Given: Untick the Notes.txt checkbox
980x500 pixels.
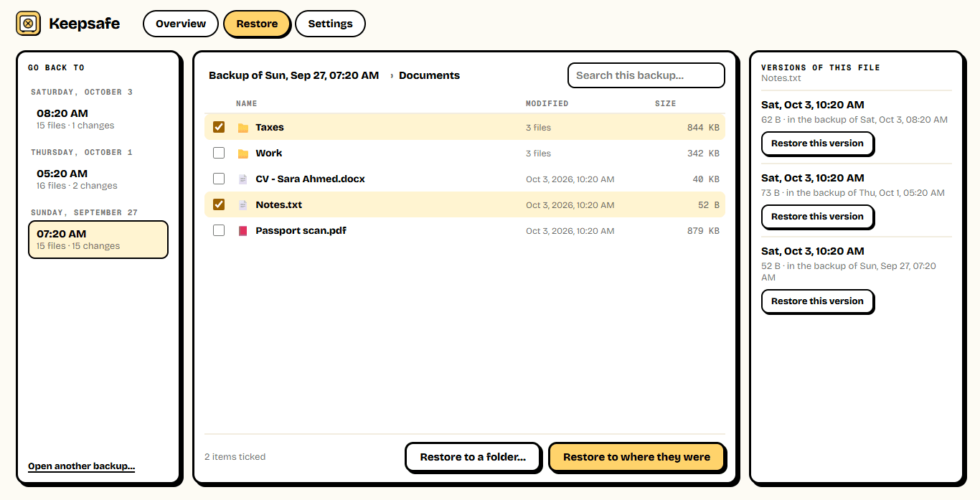Looking at the screenshot, I should (219, 204).
